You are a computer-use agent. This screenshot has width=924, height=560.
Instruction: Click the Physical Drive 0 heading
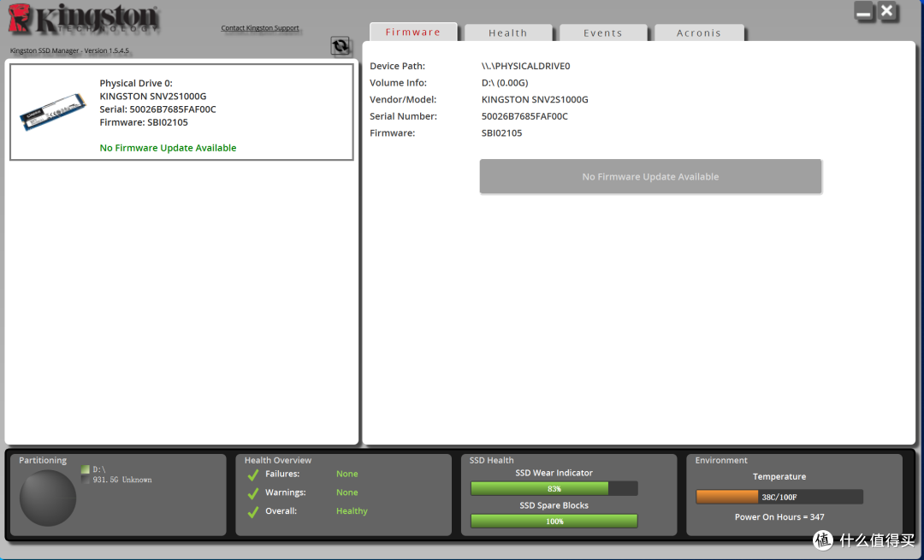point(136,83)
